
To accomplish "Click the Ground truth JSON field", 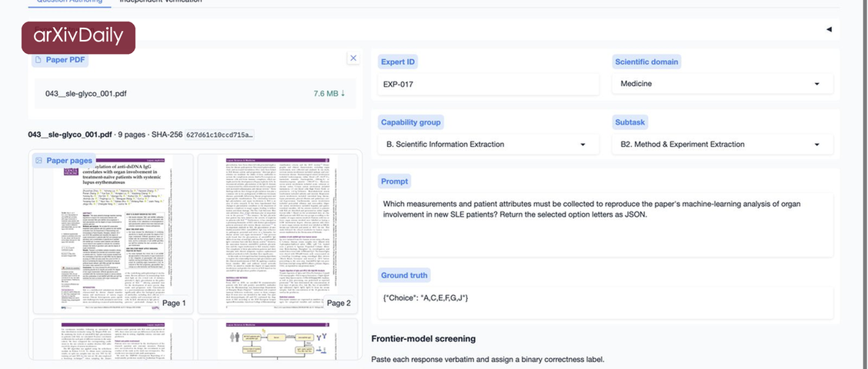I will pyautogui.click(x=605, y=303).
